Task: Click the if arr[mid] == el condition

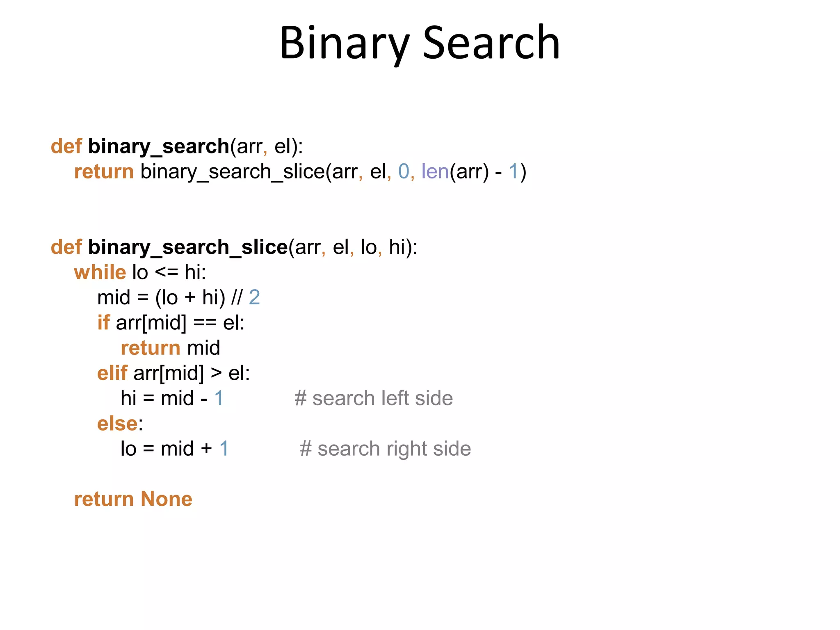Action: click(171, 323)
